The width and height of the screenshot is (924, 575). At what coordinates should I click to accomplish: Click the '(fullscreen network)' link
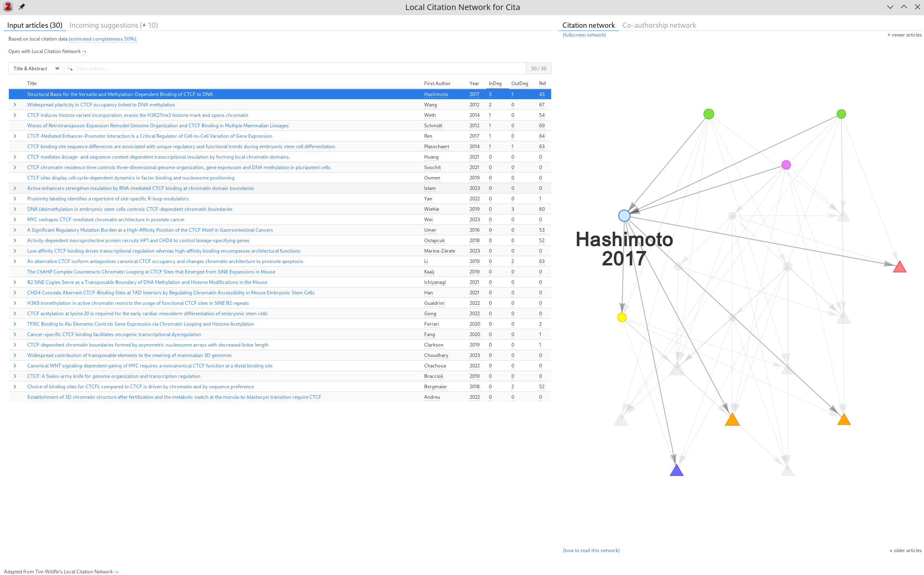(x=584, y=35)
